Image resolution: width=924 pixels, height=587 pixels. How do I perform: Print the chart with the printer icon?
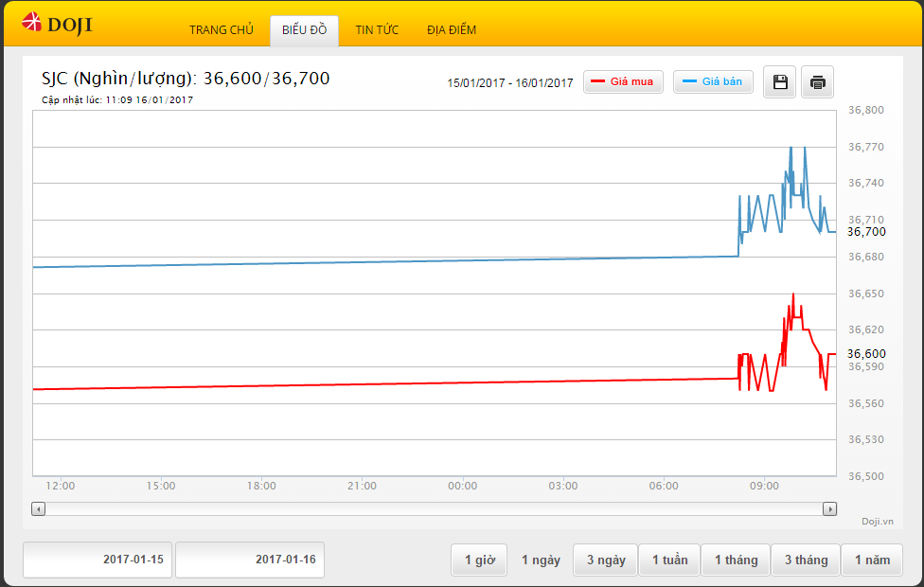pos(817,82)
